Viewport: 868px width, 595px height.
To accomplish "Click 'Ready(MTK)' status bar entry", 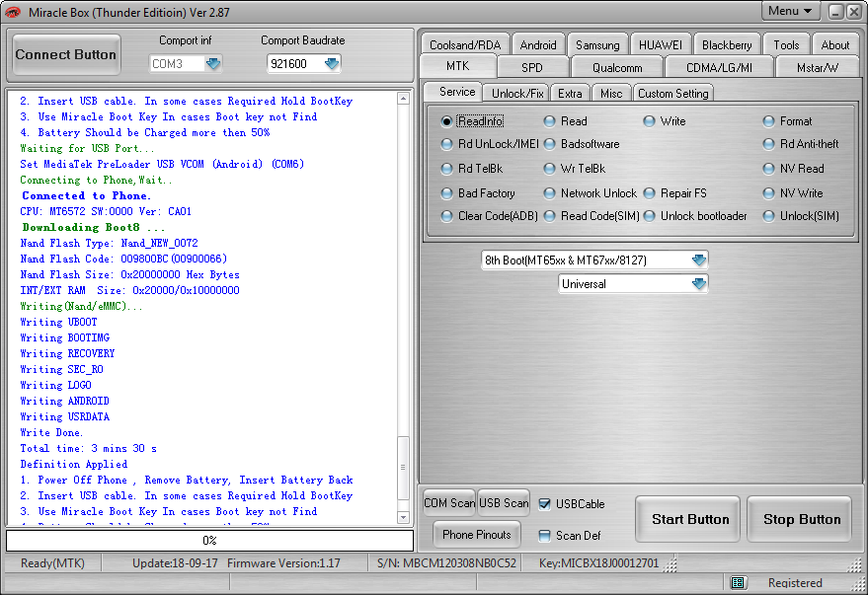I will point(52,562).
